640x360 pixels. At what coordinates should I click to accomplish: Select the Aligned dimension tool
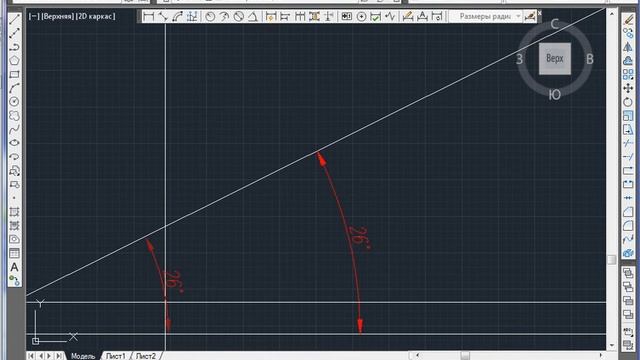[163, 16]
